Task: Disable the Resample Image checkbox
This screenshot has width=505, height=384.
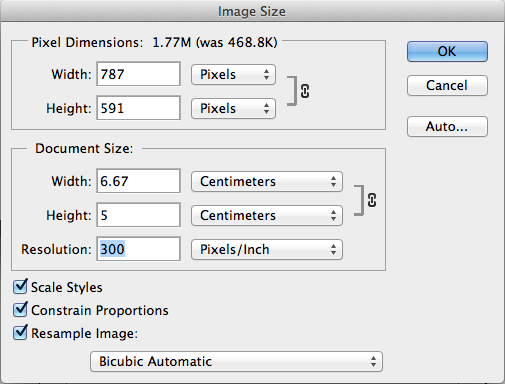Action: pyautogui.click(x=20, y=333)
